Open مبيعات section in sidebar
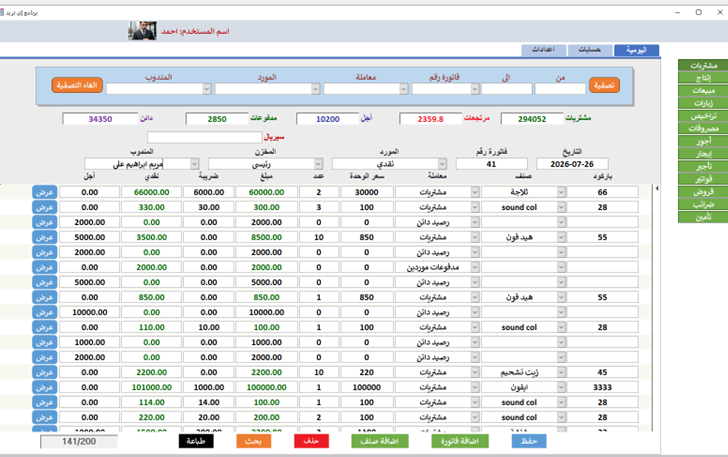728x457 pixels. click(703, 90)
